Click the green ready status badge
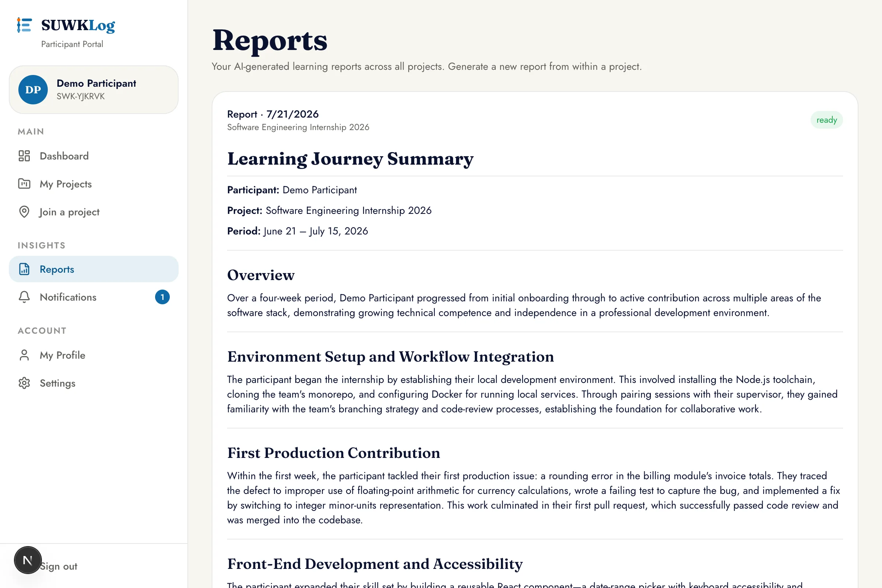The height and width of the screenshot is (588, 882). (x=827, y=120)
